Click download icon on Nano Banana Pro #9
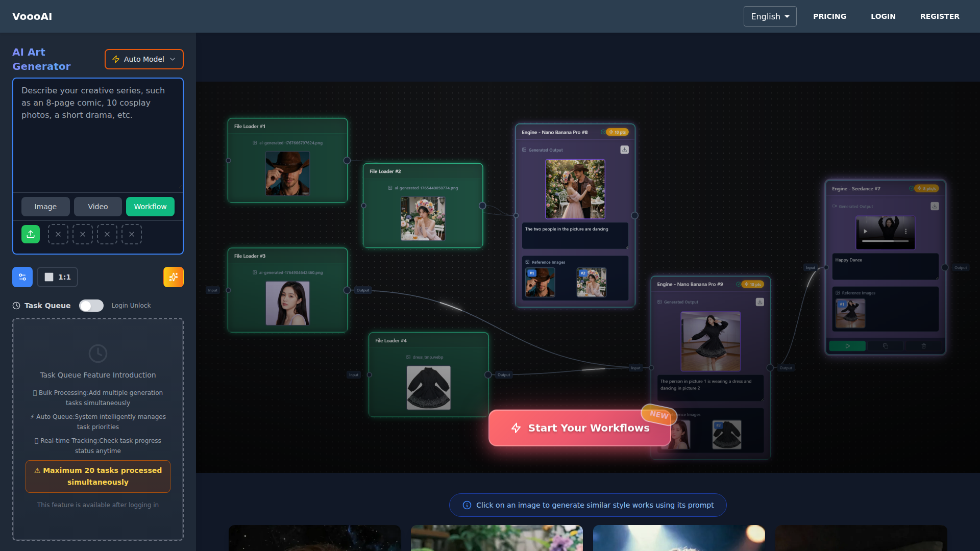 click(x=759, y=302)
